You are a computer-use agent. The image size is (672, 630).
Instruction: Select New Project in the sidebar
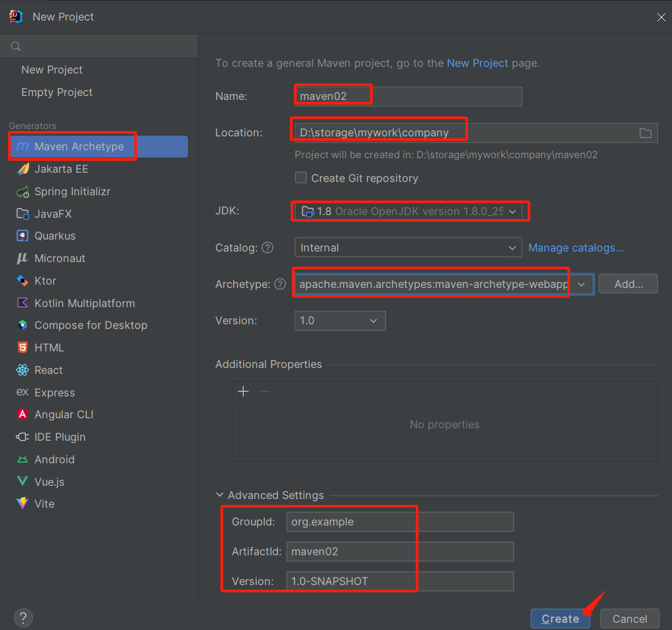click(x=52, y=69)
